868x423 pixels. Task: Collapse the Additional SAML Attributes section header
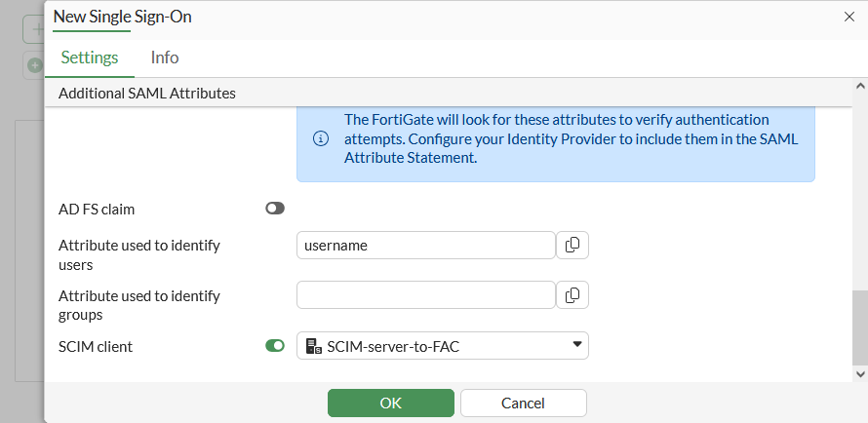click(x=147, y=94)
